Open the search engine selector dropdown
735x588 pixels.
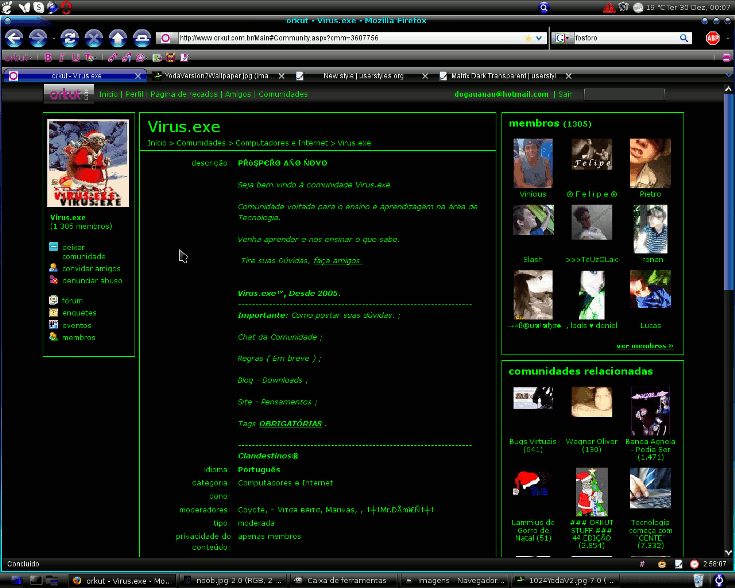[562, 38]
